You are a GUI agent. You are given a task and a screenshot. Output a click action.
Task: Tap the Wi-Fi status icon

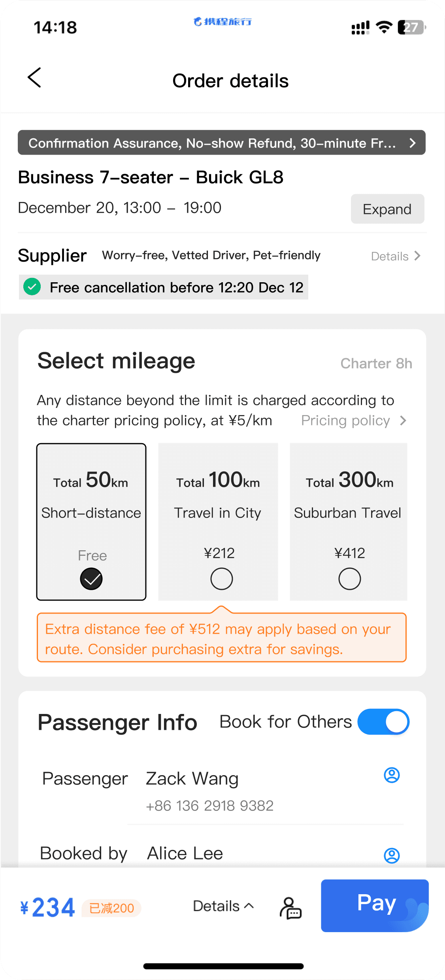tap(384, 27)
